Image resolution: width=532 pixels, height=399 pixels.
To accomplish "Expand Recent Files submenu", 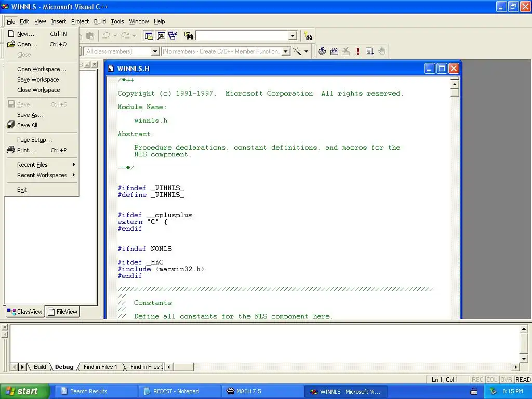I will pyautogui.click(x=42, y=165).
